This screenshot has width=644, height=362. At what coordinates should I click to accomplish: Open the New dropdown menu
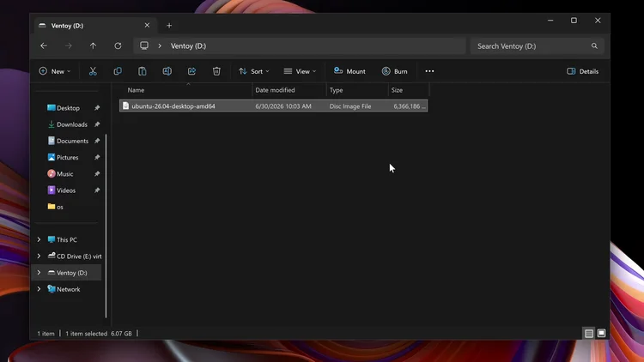55,71
